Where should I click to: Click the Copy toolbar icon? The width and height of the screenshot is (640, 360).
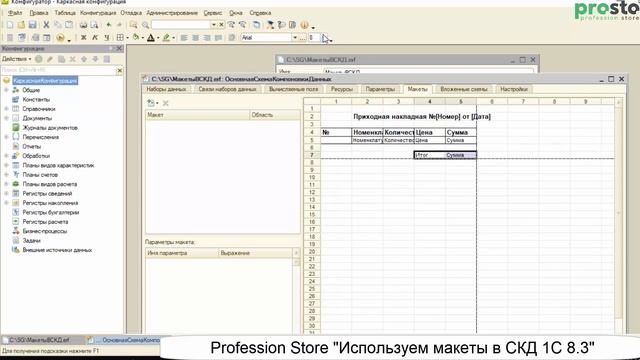click(58, 25)
